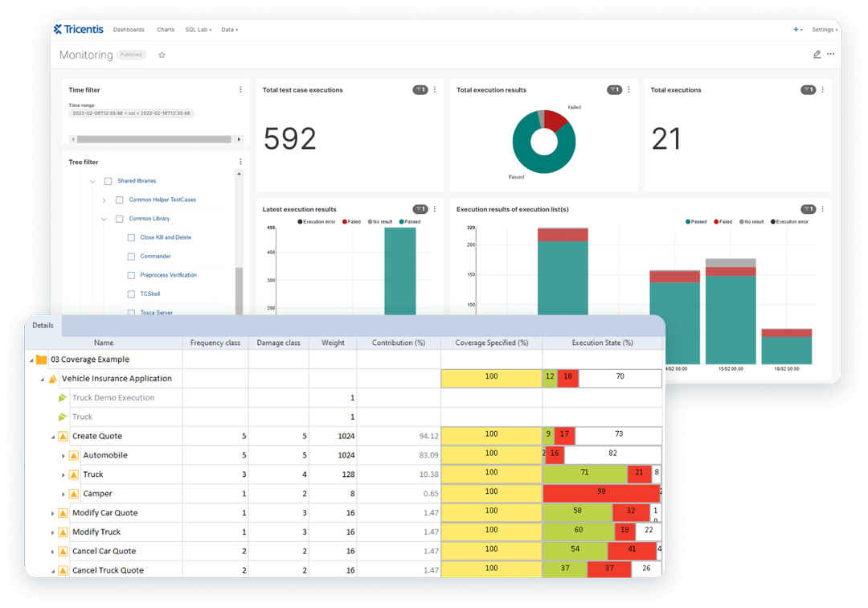Open the kebab menu on the Time filter panel
868x608 pixels.
tap(240, 89)
